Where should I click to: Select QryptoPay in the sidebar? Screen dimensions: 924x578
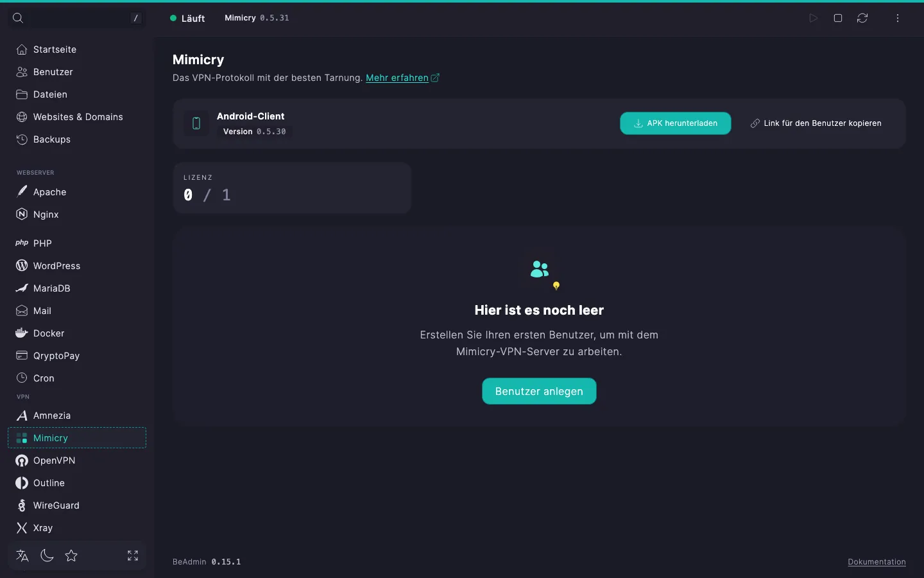click(x=77, y=356)
